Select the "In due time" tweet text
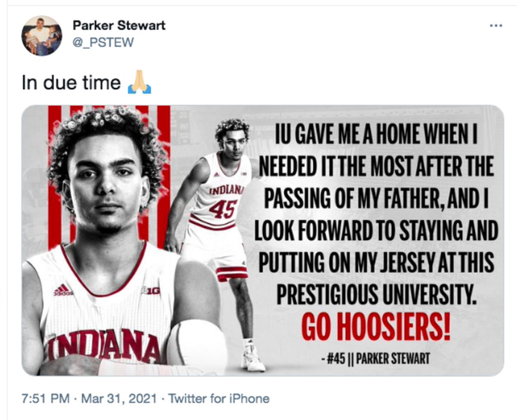 (71, 82)
